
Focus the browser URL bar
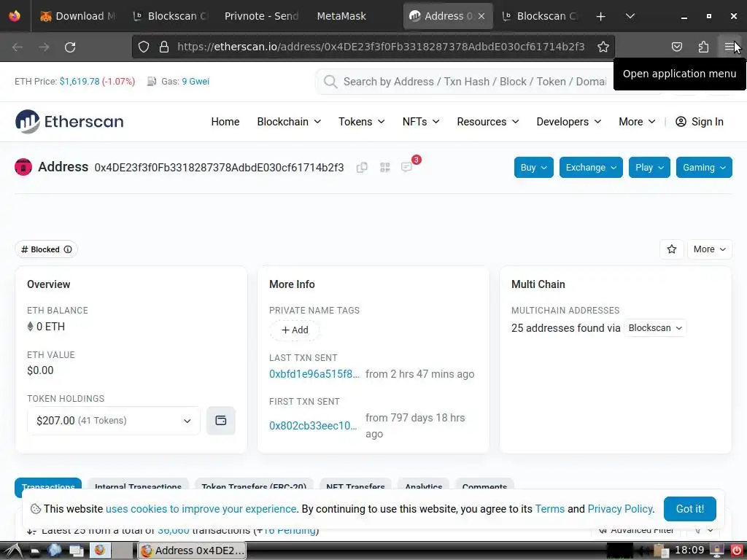[381, 47]
